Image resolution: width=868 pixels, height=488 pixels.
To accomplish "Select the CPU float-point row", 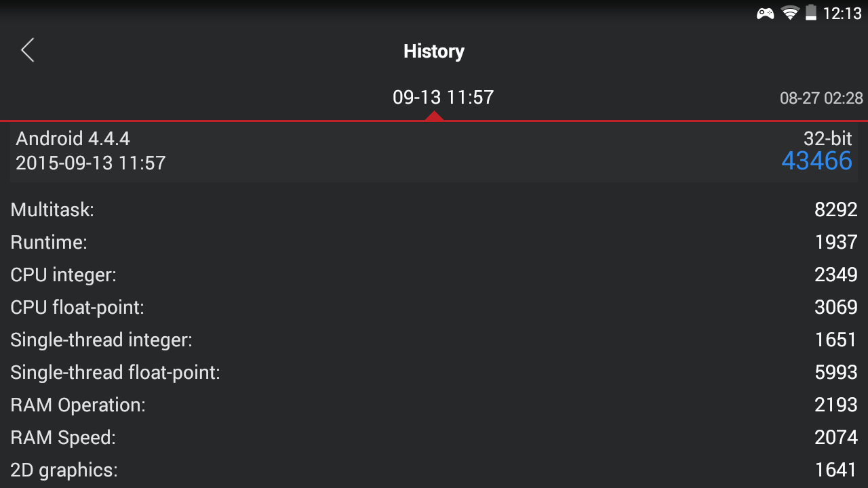I will (x=434, y=307).
